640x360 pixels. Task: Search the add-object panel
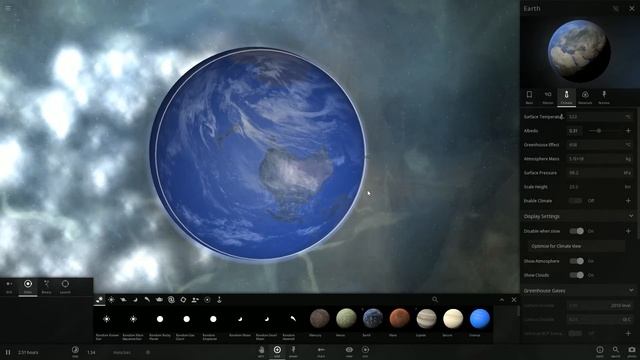(x=435, y=300)
